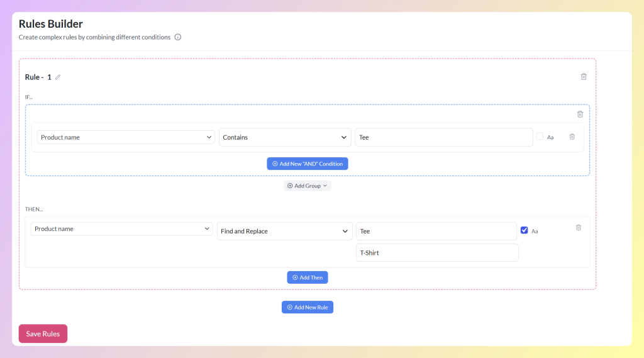Remove the Find and Replace action row
Viewport: 644px width, 358px height.
click(579, 227)
